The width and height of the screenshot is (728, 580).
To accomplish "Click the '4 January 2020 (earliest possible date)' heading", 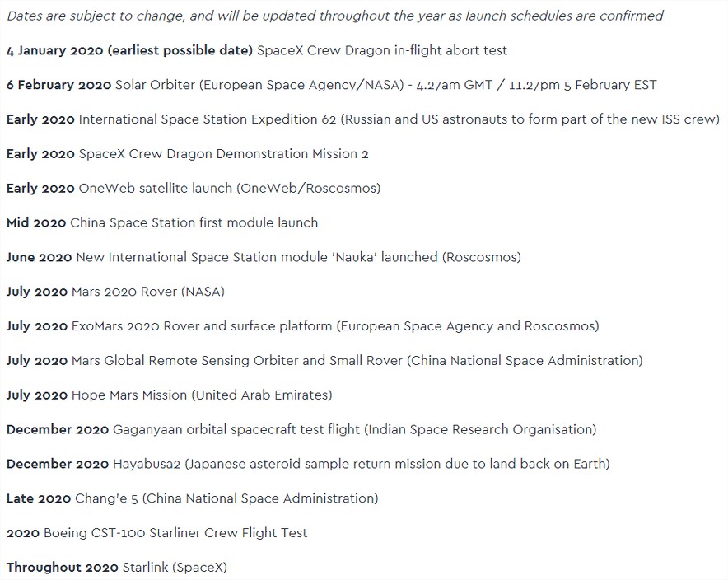I will 129,50.
